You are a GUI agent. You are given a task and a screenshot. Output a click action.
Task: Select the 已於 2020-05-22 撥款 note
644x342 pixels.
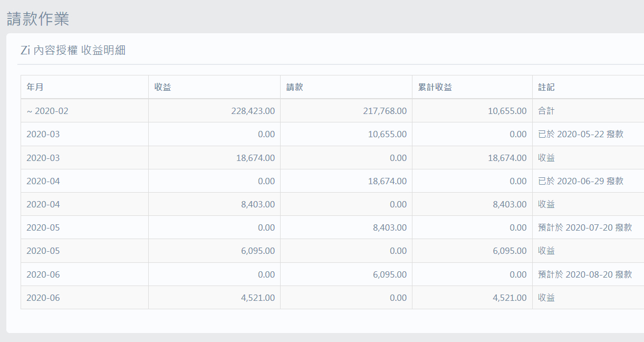point(580,134)
